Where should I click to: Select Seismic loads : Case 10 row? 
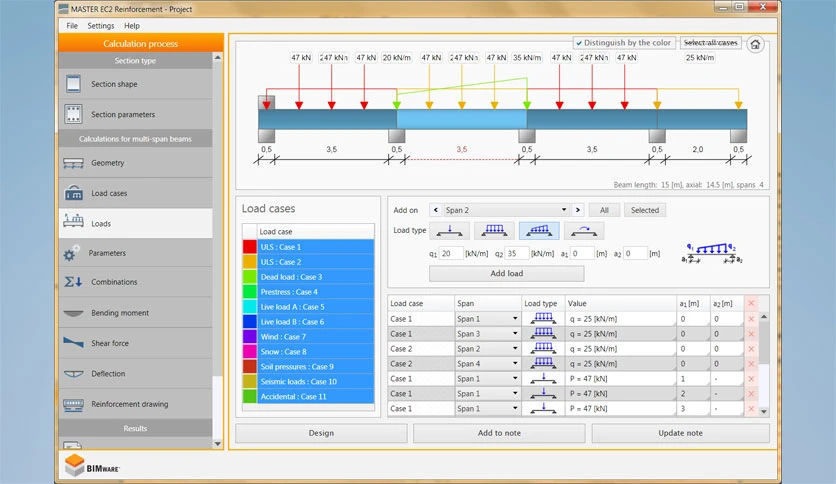316,381
